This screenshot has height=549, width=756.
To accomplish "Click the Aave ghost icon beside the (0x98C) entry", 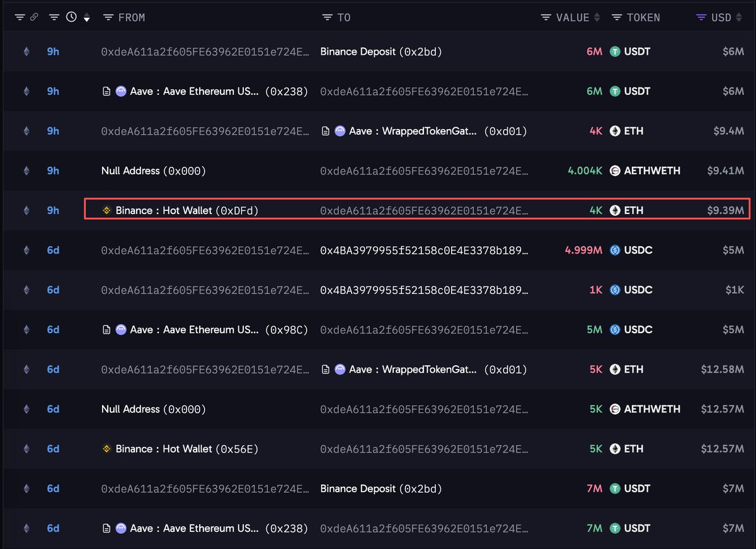I will [x=121, y=329].
